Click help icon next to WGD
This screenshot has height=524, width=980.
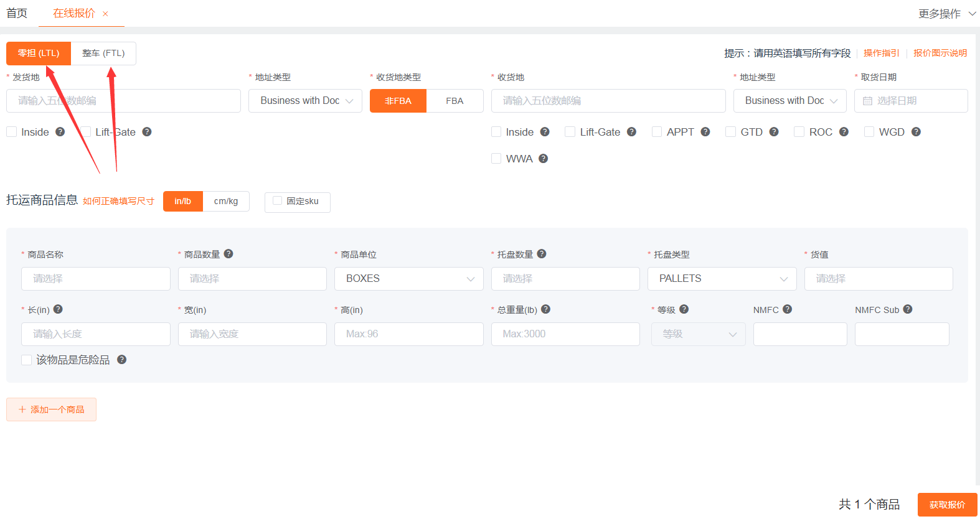(x=916, y=132)
